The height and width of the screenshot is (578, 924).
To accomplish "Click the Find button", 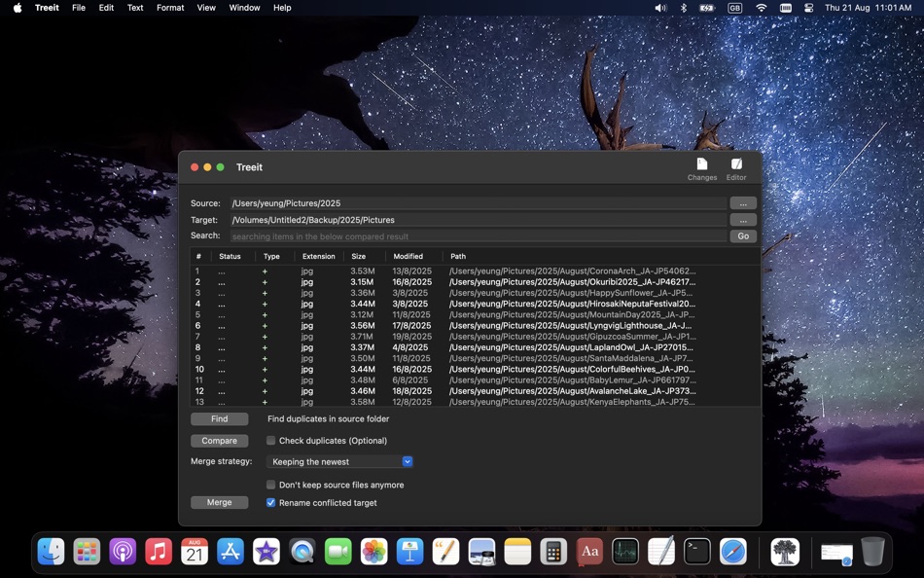I will point(219,418).
